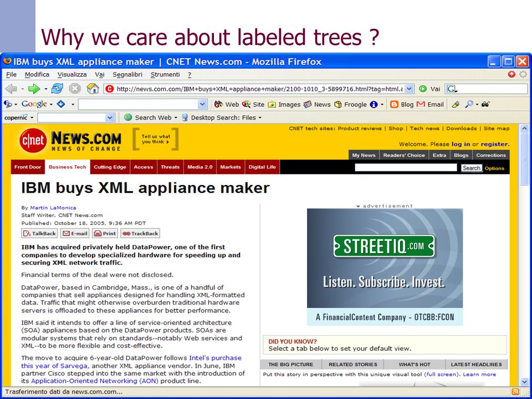Click author Martin LaMonica link
The width and height of the screenshot is (532, 399).
coord(53,208)
